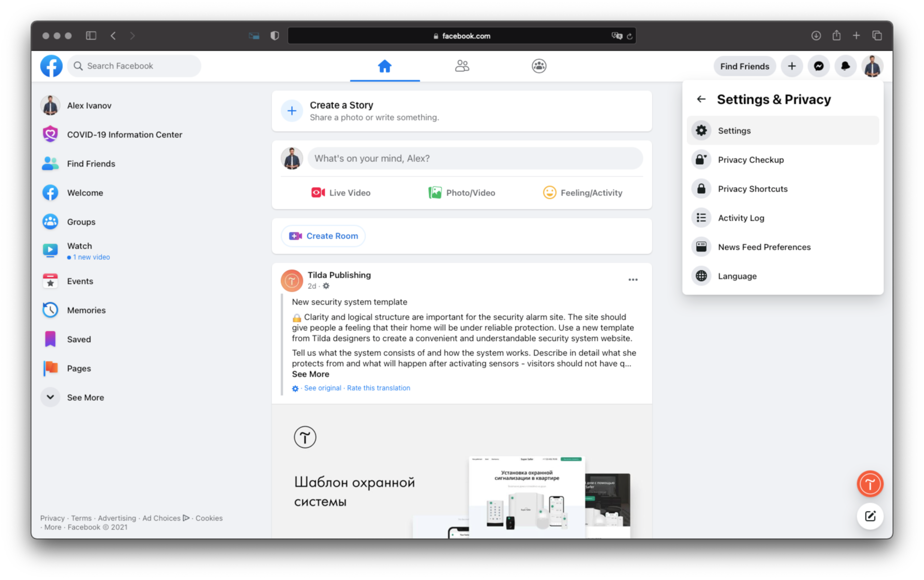Click the Find Friends button in header
This screenshot has height=580, width=924.
(x=744, y=66)
